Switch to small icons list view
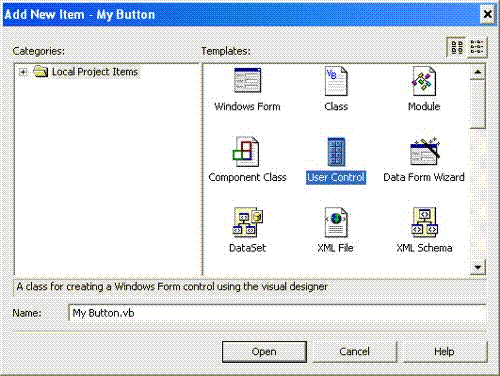Viewport: 500px width, 376px height. coord(477,47)
